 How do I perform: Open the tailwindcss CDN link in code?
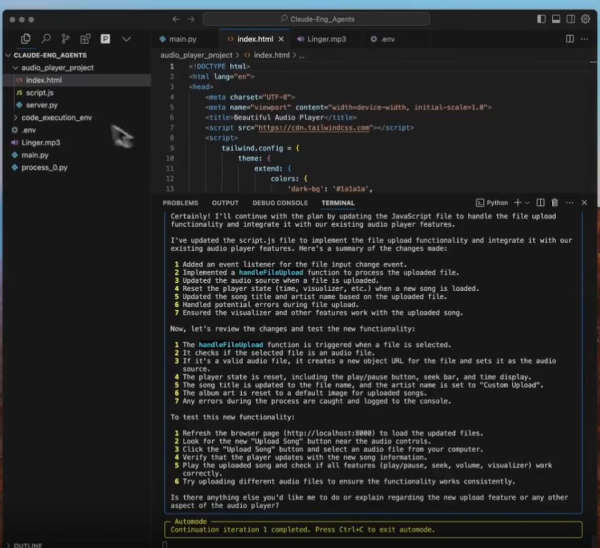[314, 127]
